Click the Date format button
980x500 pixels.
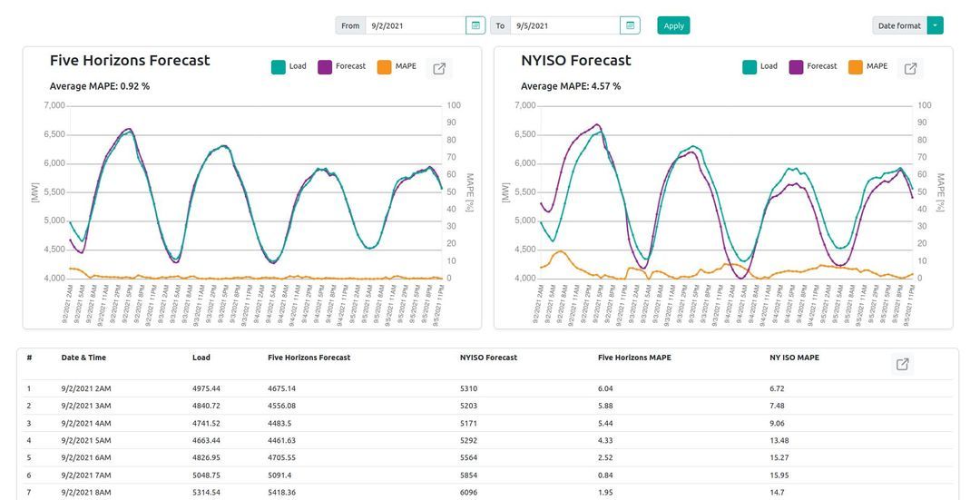tap(899, 25)
